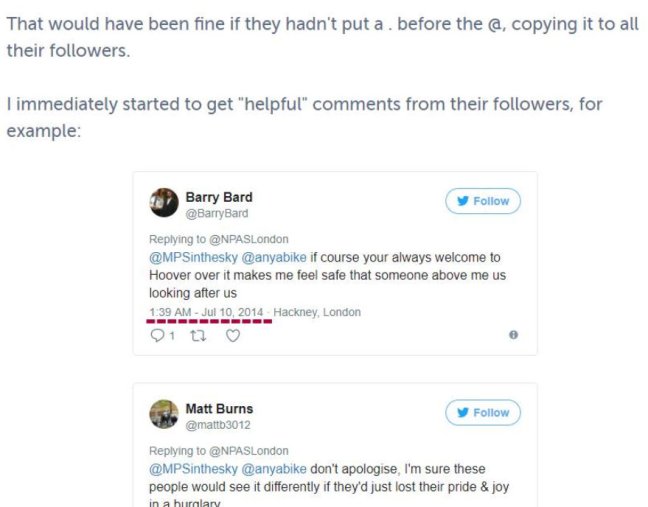Open the 1:39 AM - Jul 10, 2014 timestamp

206,312
